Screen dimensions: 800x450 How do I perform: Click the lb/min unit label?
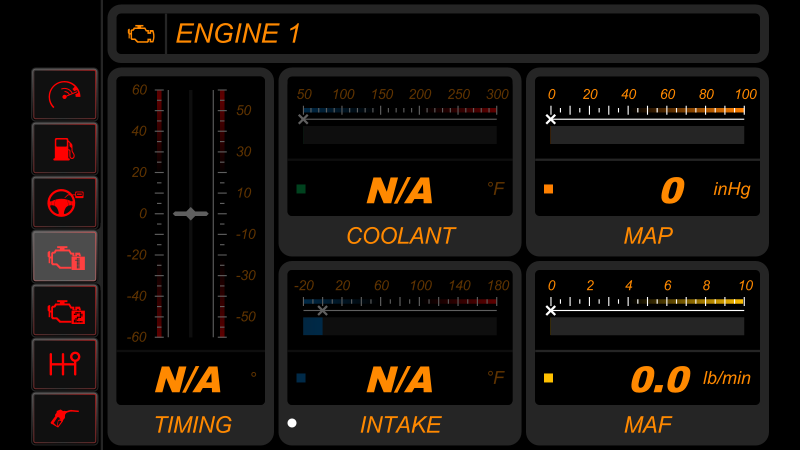point(727,378)
